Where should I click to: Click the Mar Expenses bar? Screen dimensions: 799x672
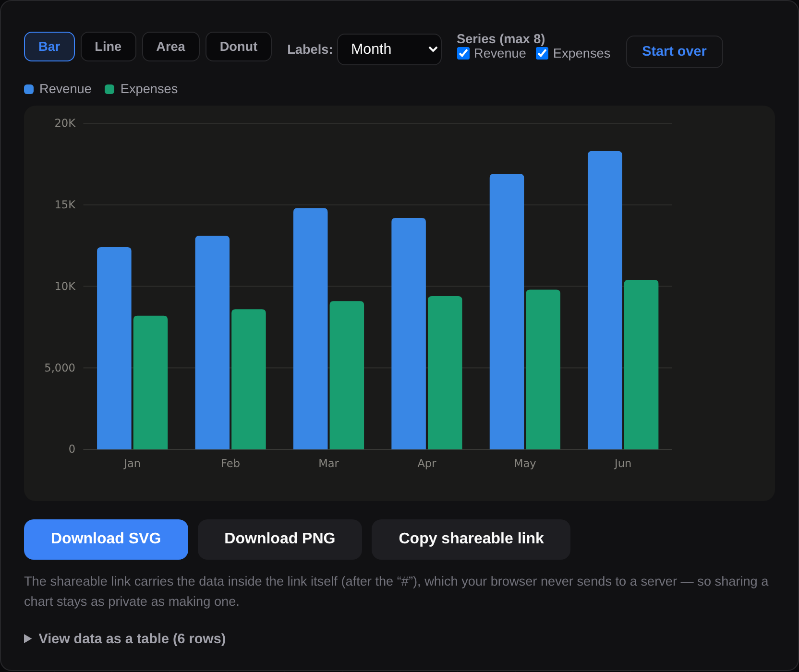[x=347, y=375]
